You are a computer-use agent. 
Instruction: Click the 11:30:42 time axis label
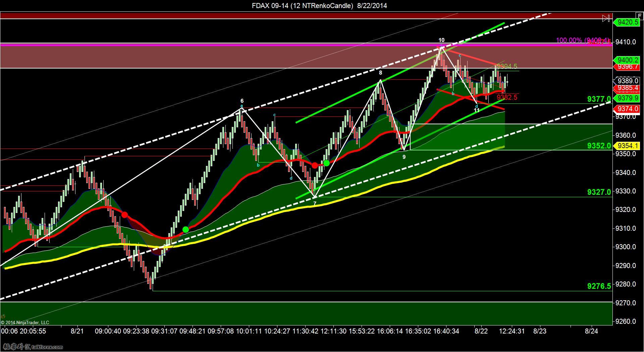[x=305, y=331]
